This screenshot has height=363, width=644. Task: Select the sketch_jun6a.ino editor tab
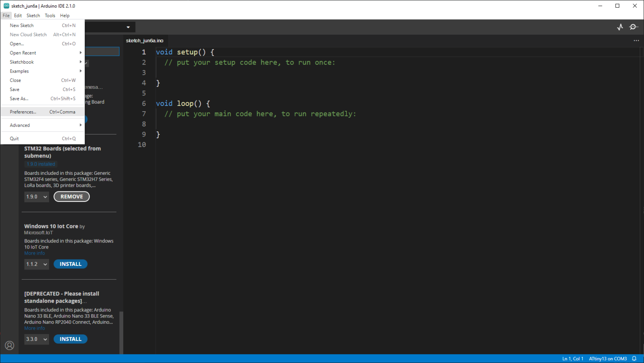point(145,40)
